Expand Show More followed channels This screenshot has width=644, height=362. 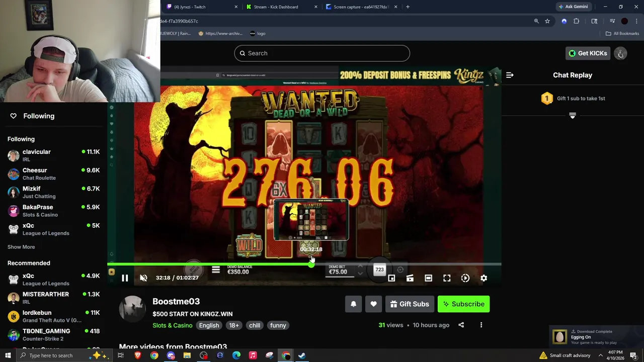pyautogui.click(x=21, y=247)
